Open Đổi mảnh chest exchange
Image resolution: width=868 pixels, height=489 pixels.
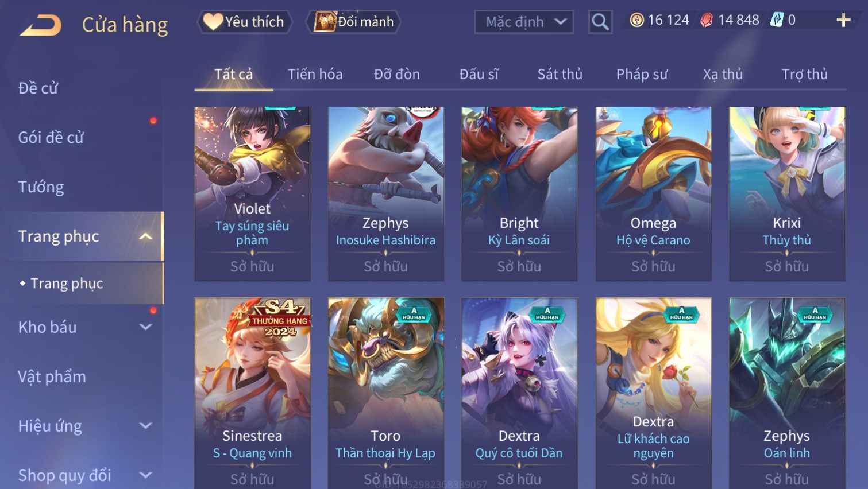(x=354, y=22)
